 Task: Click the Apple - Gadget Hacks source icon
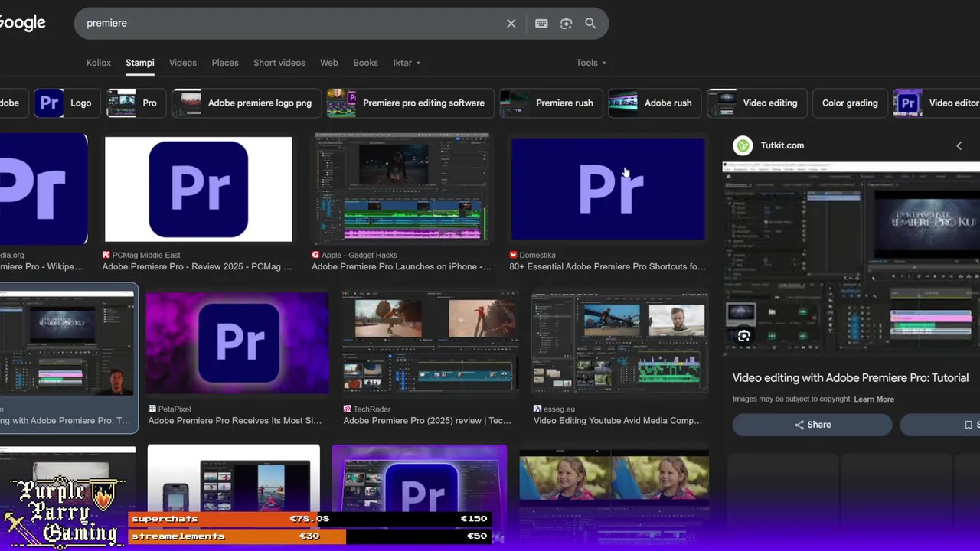pos(315,255)
